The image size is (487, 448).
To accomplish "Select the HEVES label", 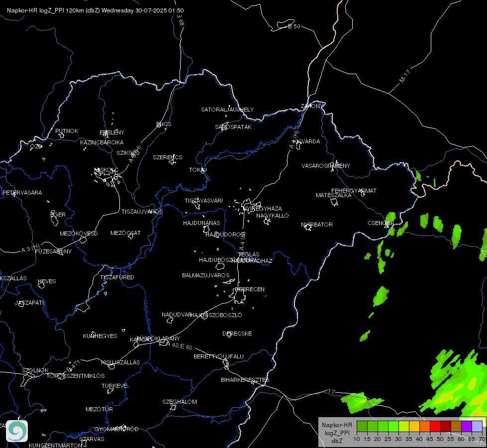I will (x=47, y=281).
